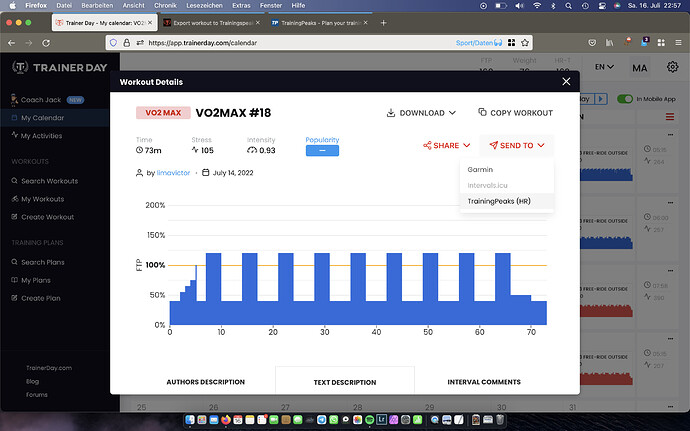
Task: Open the EN language dropdown
Action: pos(604,67)
